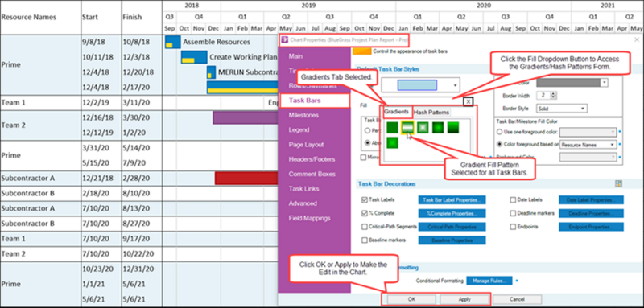Uncheck the % Complete checkbox
Screen dimensions: 644x308
point(365,213)
